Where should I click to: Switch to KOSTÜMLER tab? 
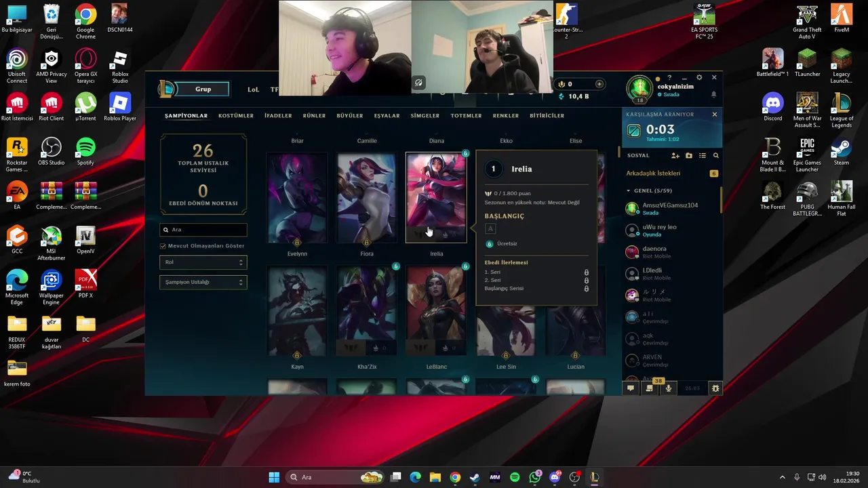click(x=236, y=116)
